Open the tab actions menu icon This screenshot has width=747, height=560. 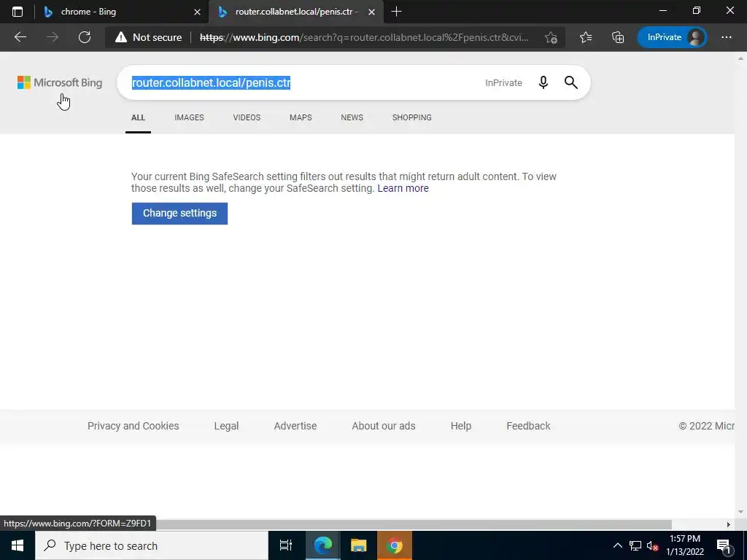[x=18, y=12]
